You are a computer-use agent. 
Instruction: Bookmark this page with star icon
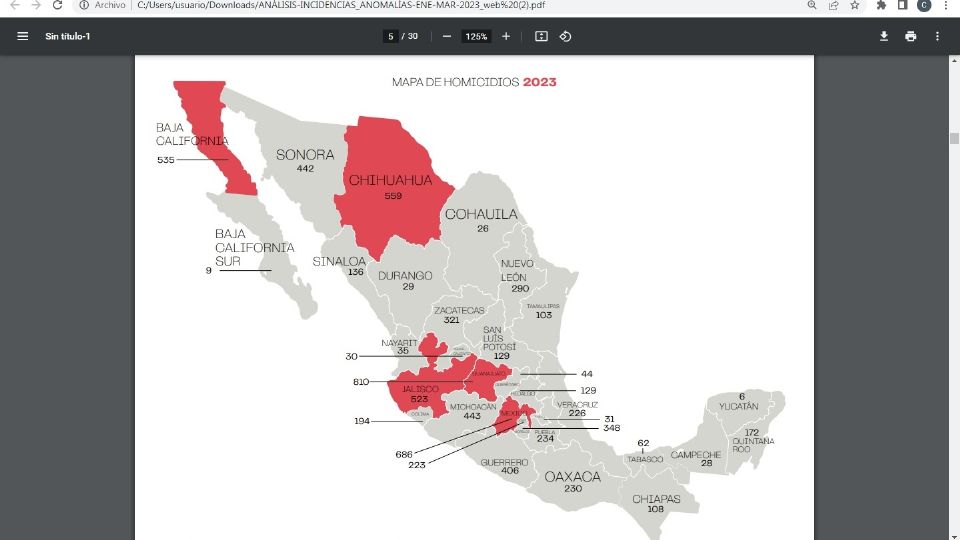click(855, 5)
